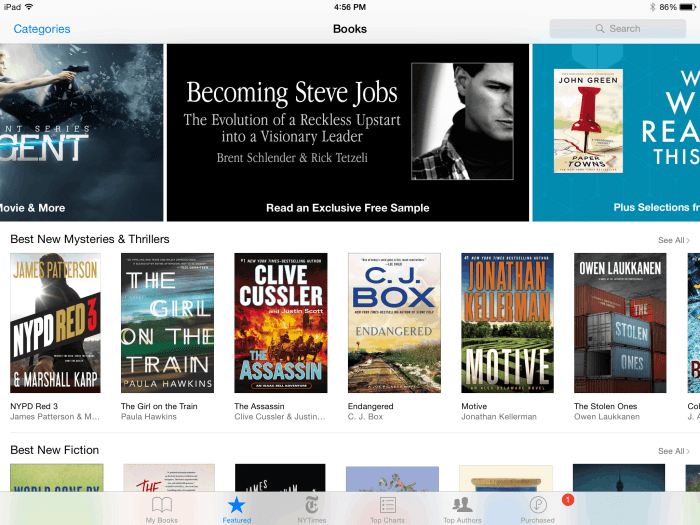700x525 pixels.
Task: Open first Best New Fiction cover
Action: (57, 478)
